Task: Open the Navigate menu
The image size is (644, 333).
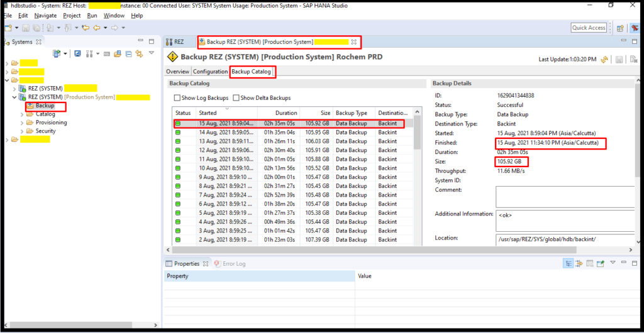Action: pyautogui.click(x=45, y=16)
